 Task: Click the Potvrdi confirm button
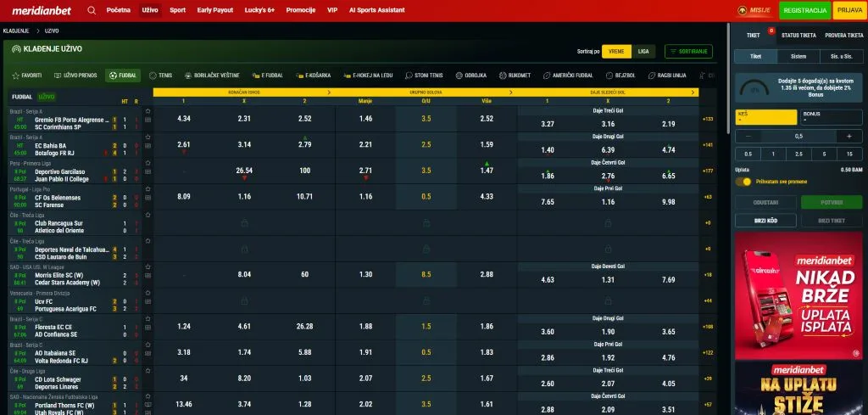coord(832,202)
